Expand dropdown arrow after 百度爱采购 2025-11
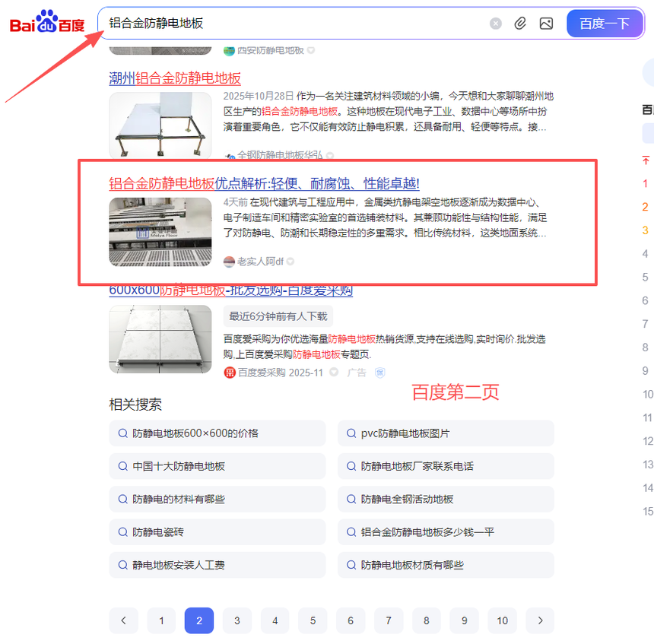Viewport: 654px width, 644px height. tap(334, 372)
